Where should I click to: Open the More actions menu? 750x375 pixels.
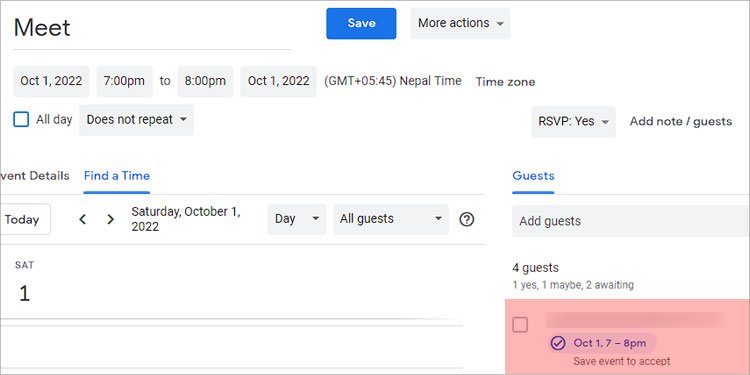point(460,23)
